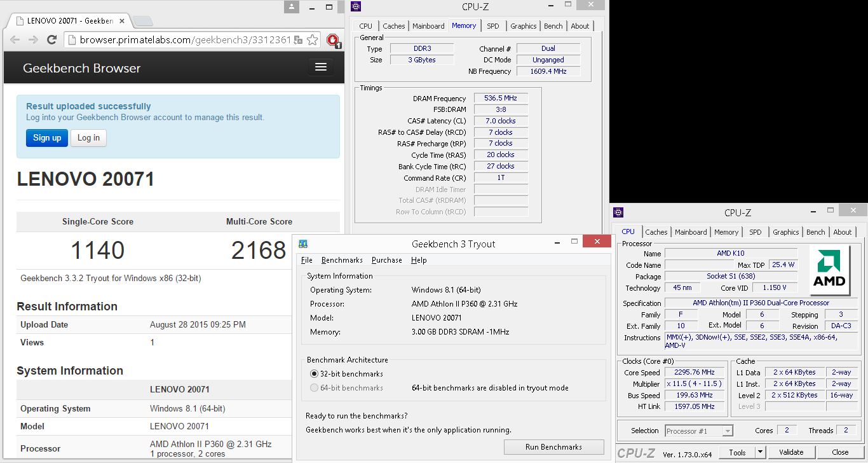The width and height of the screenshot is (868, 463).
Task: Select Memory tab in the Memory timings CPU-Z window
Action: pos(464,25)
